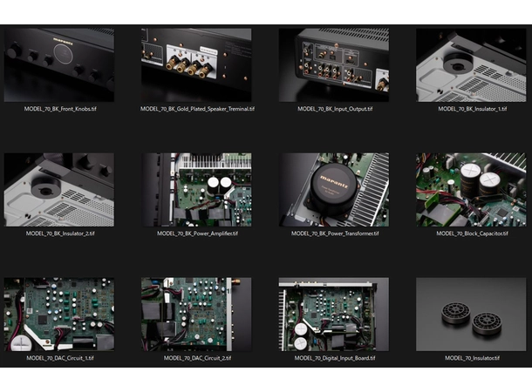This screenshot has height=392, width=532.
Task: Click file name MODEL_70_Insulator.tif
Action: [x=473, y=358]
